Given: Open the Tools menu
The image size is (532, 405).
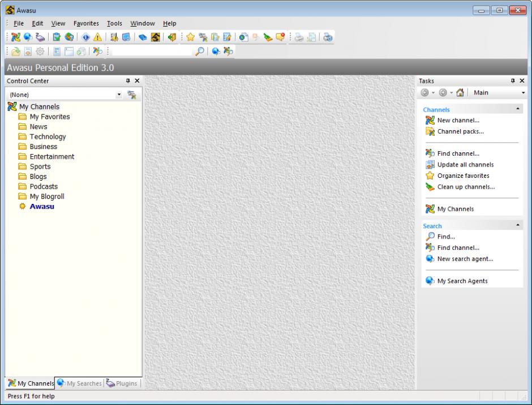Looking at the screenshot, I should click(x=114, y=23).
